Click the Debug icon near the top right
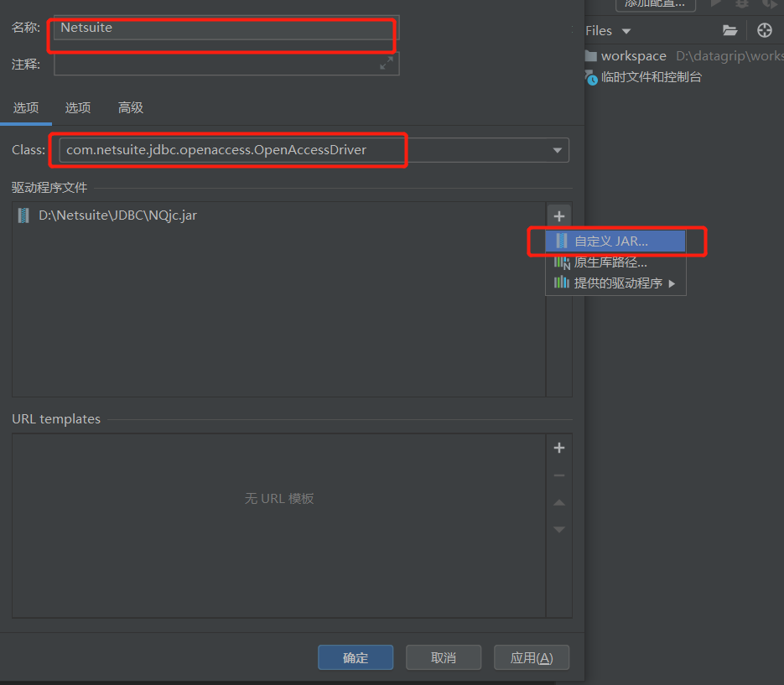The width and height of the screenshot is (784, 685). point(742,5)
